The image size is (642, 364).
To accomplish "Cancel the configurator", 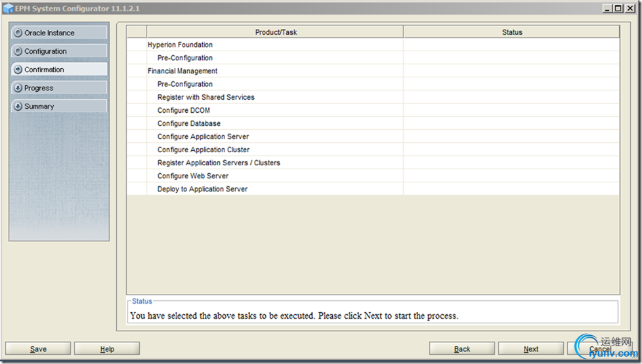I will click(600, 349).
